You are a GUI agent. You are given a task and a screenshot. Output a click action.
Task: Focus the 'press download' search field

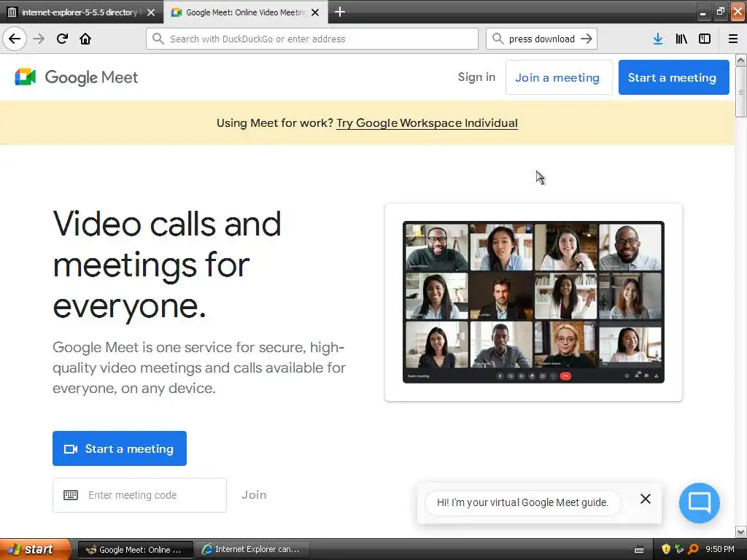[541, 39]
